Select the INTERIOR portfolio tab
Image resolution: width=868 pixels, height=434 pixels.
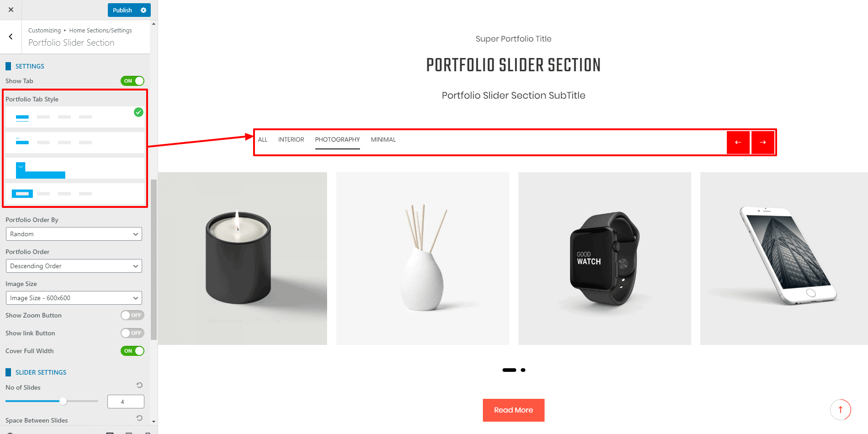coord(291,140)
